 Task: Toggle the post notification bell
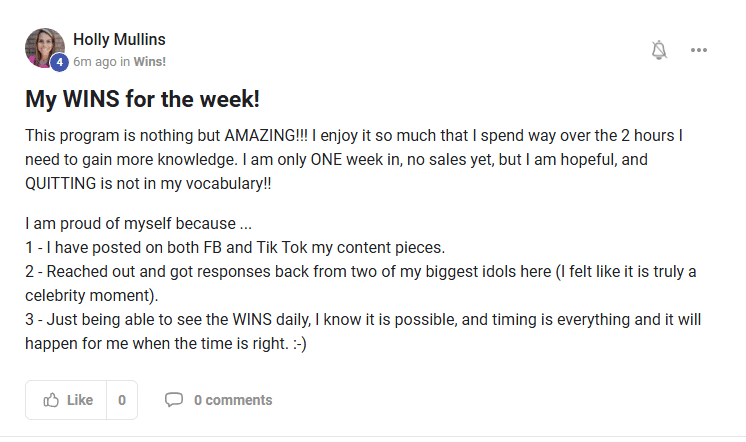[x=659, y=50]
